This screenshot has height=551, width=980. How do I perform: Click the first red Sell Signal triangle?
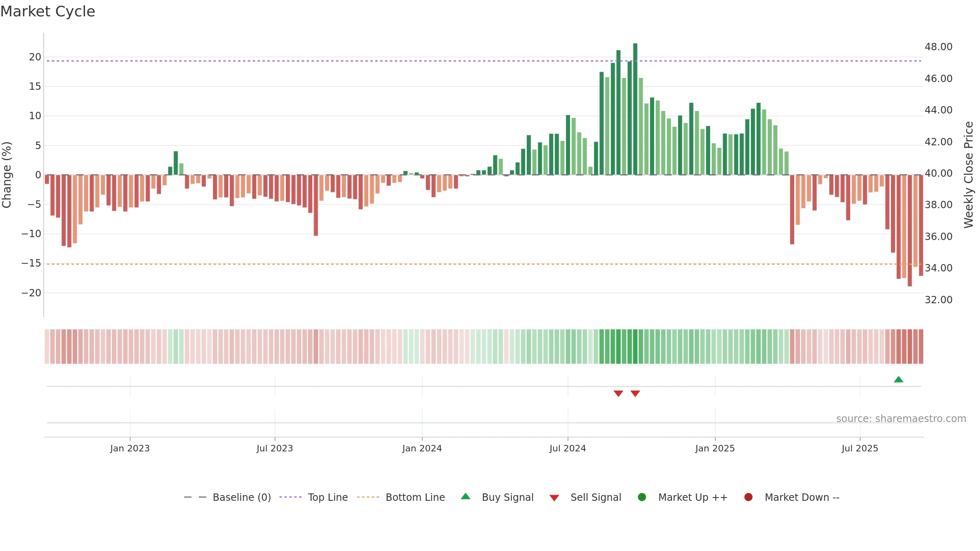tap(618, 393)
